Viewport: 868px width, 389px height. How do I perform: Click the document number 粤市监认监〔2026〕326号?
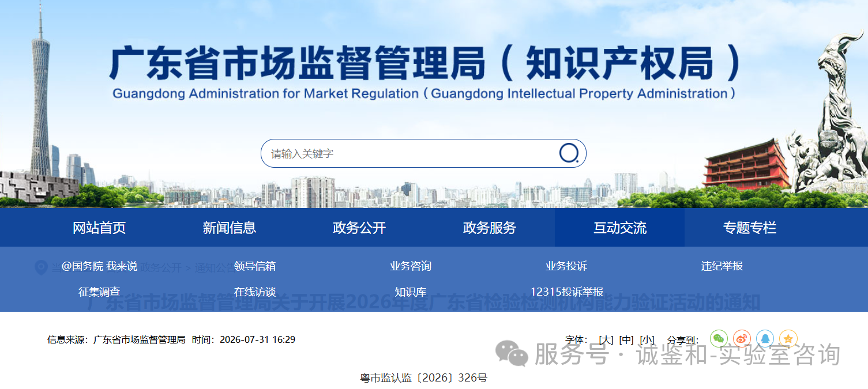click(x=424, y=378)
